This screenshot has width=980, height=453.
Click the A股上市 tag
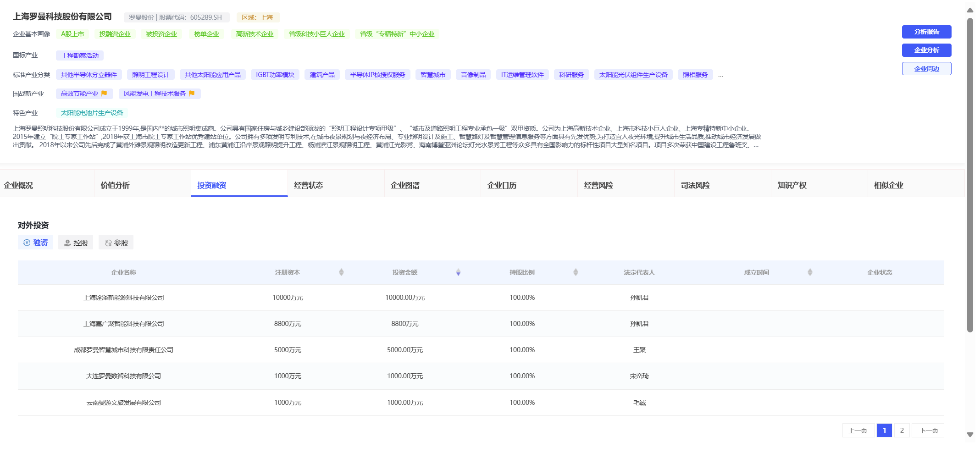pyautogui.click(x=72, y=34)
